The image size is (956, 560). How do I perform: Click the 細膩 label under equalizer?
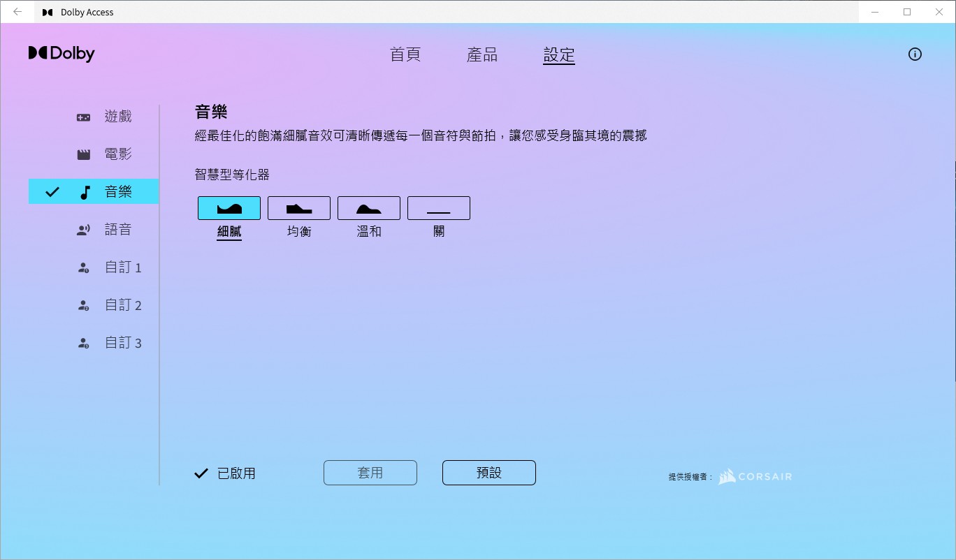(x=229, y=232)
